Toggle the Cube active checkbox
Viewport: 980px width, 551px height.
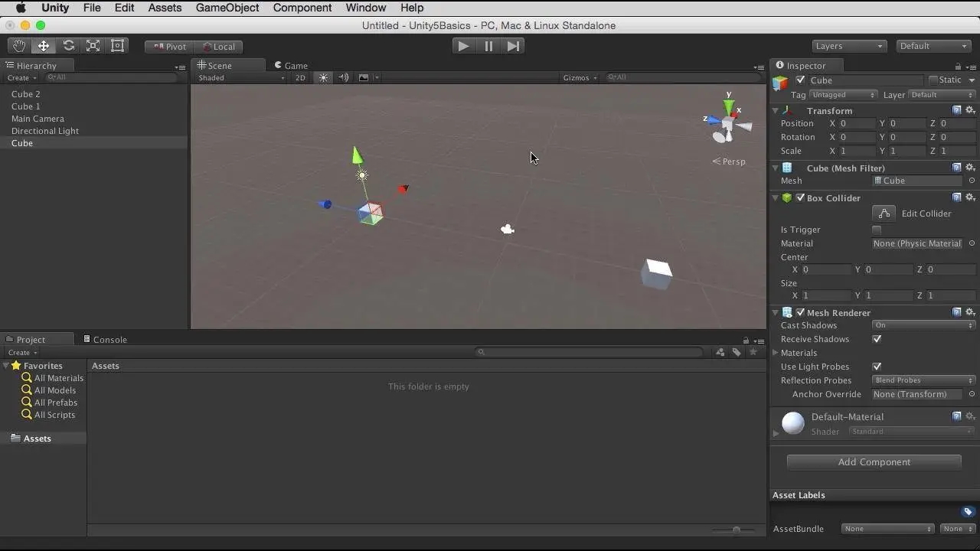(x=801, y=80)
